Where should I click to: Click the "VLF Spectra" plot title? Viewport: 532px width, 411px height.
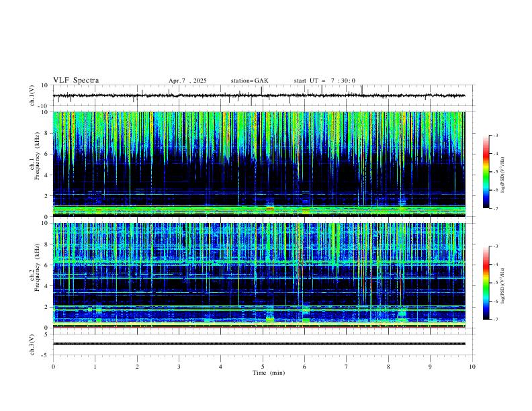[x=76, y=81]
